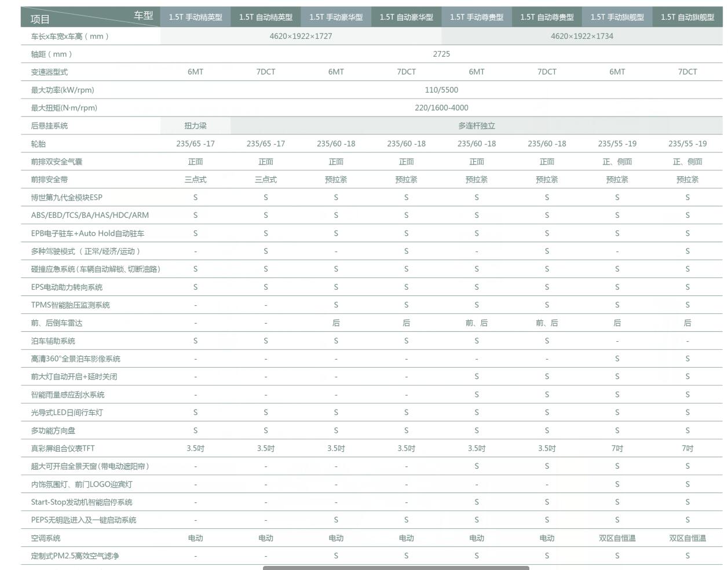Click the wheelbase value 2725

pos(441,54)
